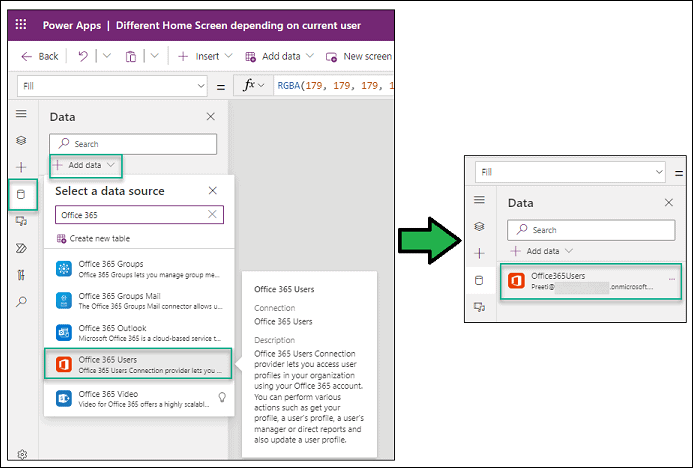Open Power Automate icon in left sidebar

(21, 248)
